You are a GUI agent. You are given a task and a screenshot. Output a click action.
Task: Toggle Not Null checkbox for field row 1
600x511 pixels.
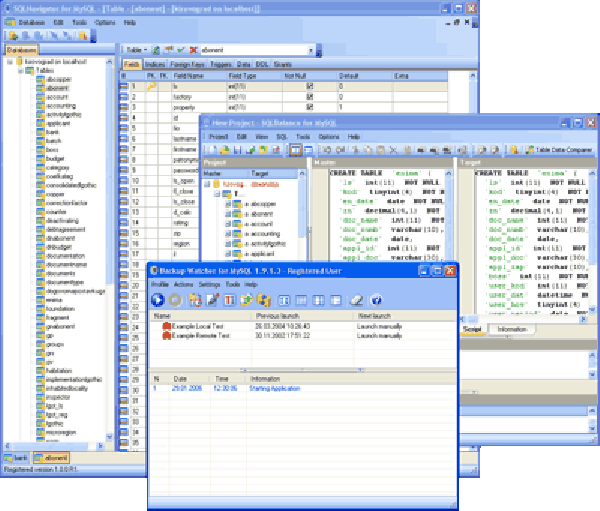pos(310,87)
